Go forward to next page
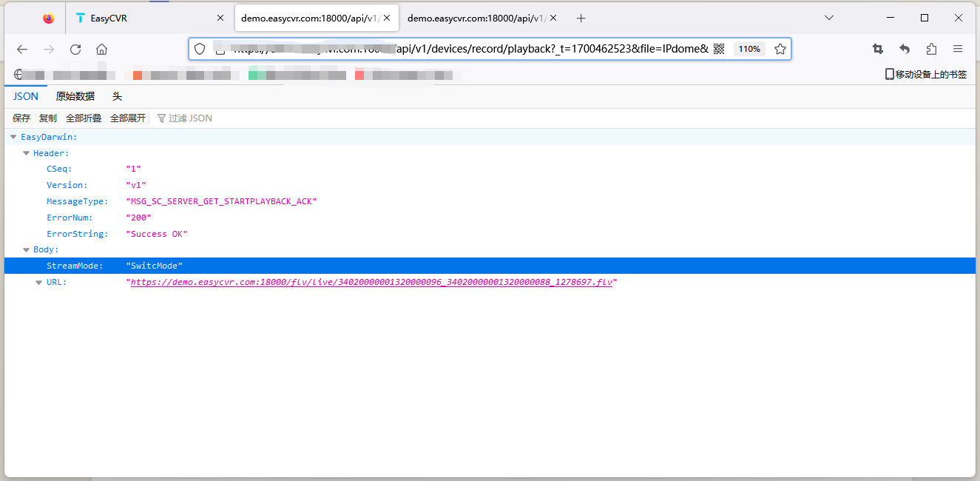Screen dimensions: 980x481 49,49
